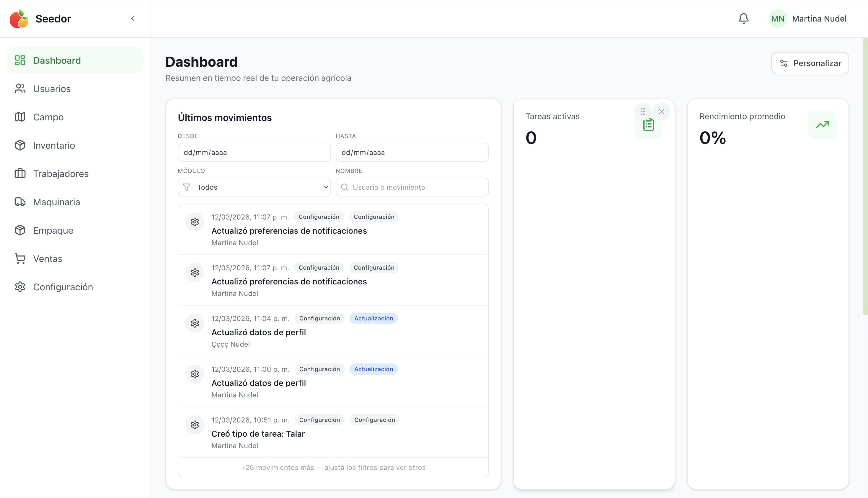868x498 pixels.
Task: Click the MN user avatar
Action: coord(778,19)
